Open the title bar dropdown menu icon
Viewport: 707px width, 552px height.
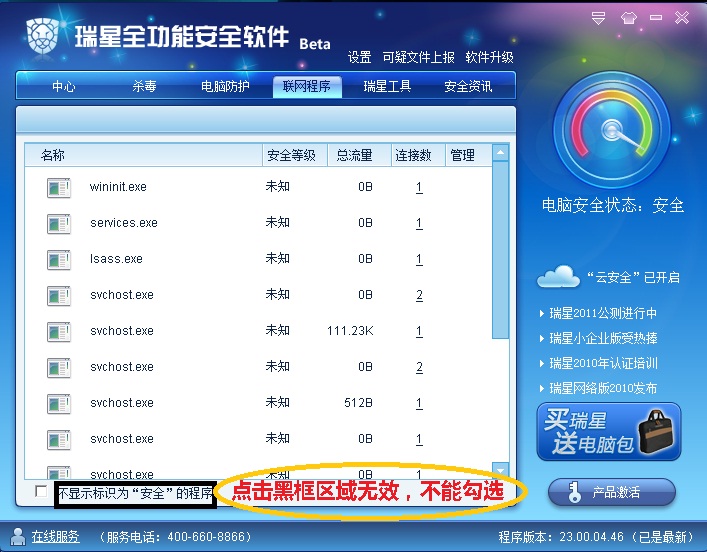pyautogui.click(x=598, y=18)
